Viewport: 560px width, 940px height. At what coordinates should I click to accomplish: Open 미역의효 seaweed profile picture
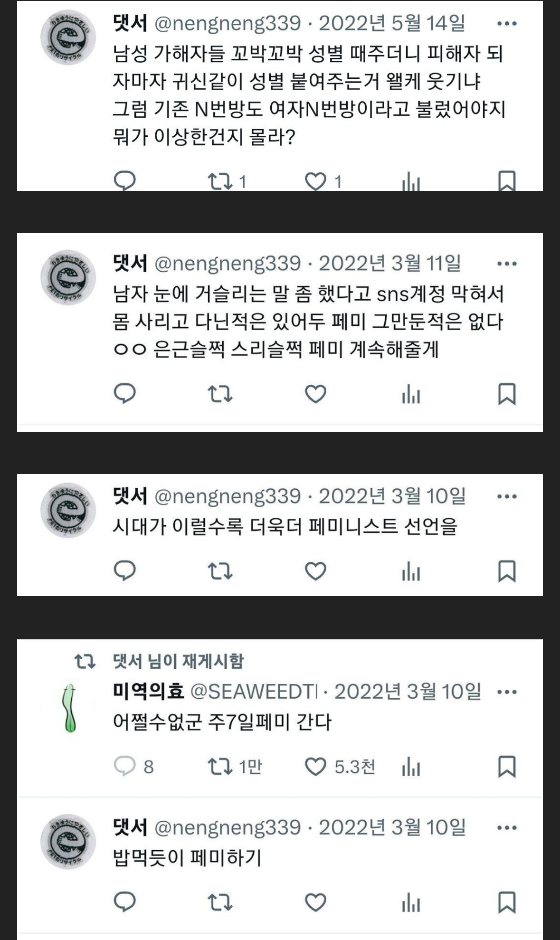coord(69,708)
